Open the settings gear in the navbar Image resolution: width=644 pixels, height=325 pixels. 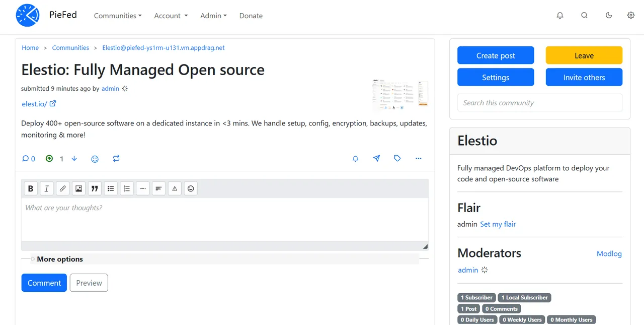point(631,16)
